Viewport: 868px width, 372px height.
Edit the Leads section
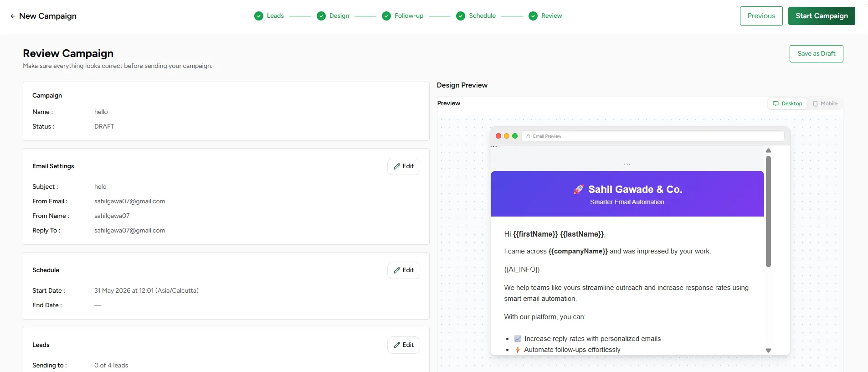[x=404, y=345]
